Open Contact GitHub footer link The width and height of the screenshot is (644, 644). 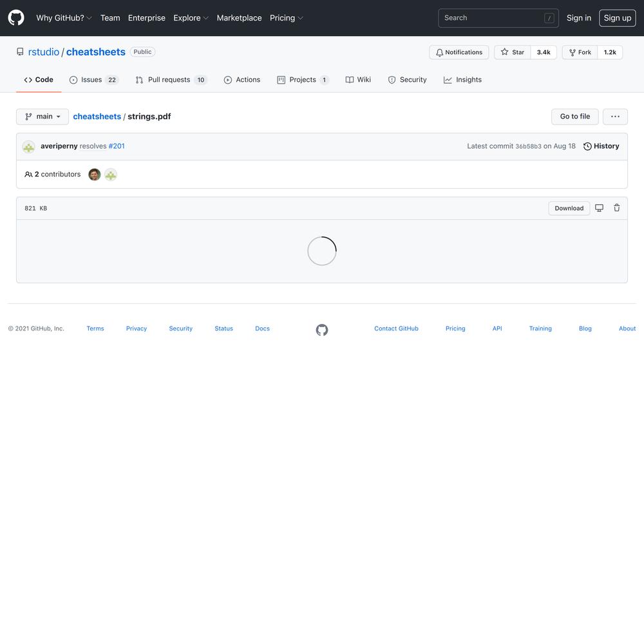click(x=396, y=328)
